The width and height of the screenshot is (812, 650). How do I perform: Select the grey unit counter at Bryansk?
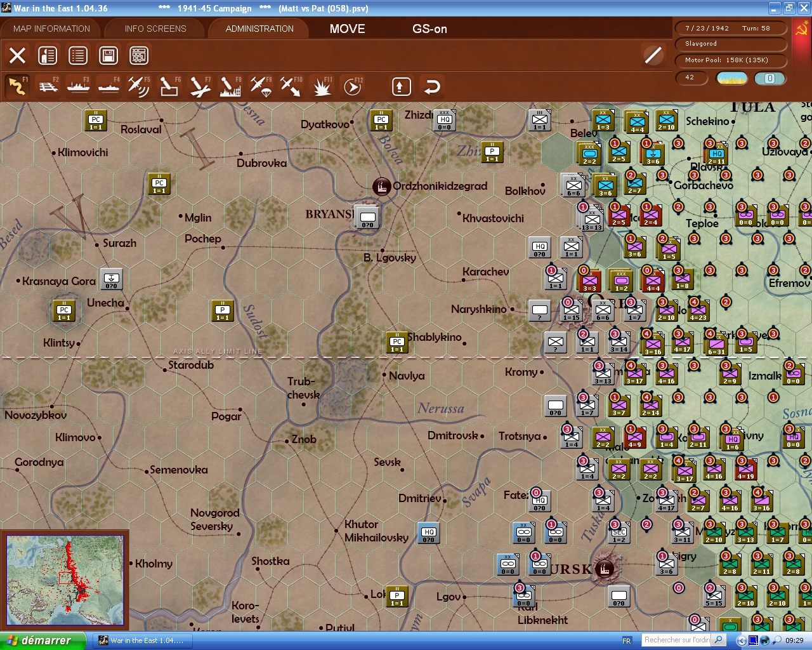point(367,218)
